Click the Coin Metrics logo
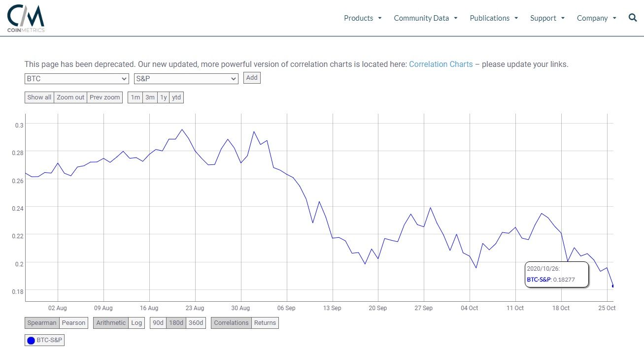The width and height of the screenshot is (644, 350). click(x=26, y=18)
